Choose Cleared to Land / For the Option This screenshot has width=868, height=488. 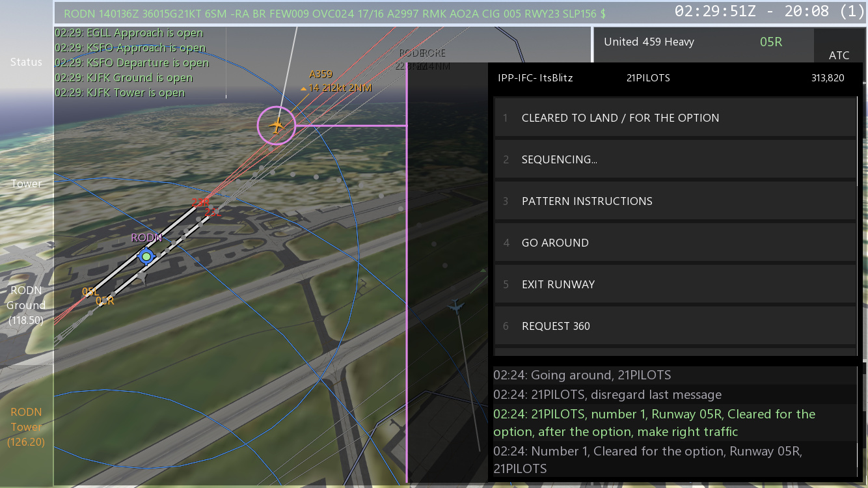click(x=675, y=118)
